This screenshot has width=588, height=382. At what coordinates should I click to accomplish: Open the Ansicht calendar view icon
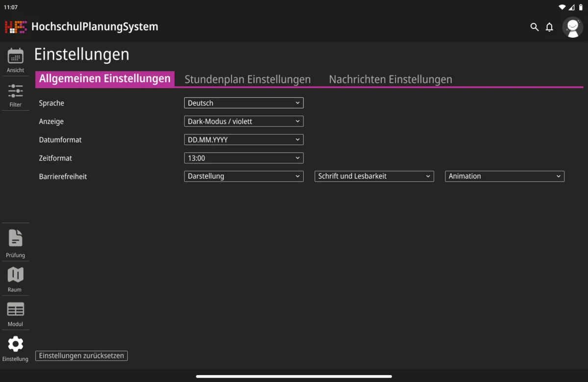click(x=15, y=56)
